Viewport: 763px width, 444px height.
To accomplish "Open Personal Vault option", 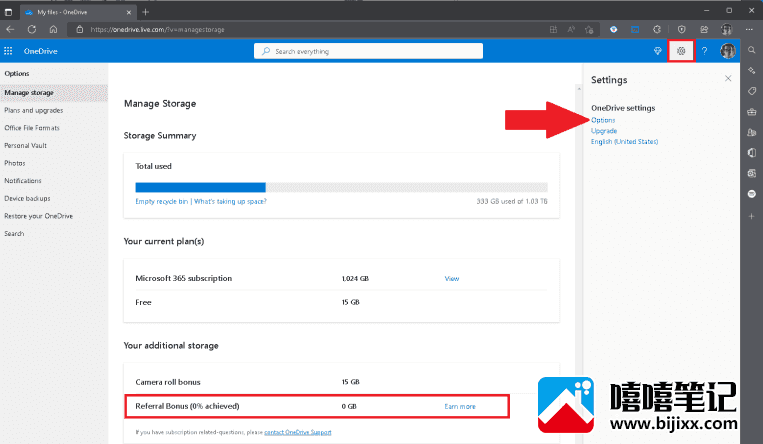I will pyautogui.click(x=25, y=146).
